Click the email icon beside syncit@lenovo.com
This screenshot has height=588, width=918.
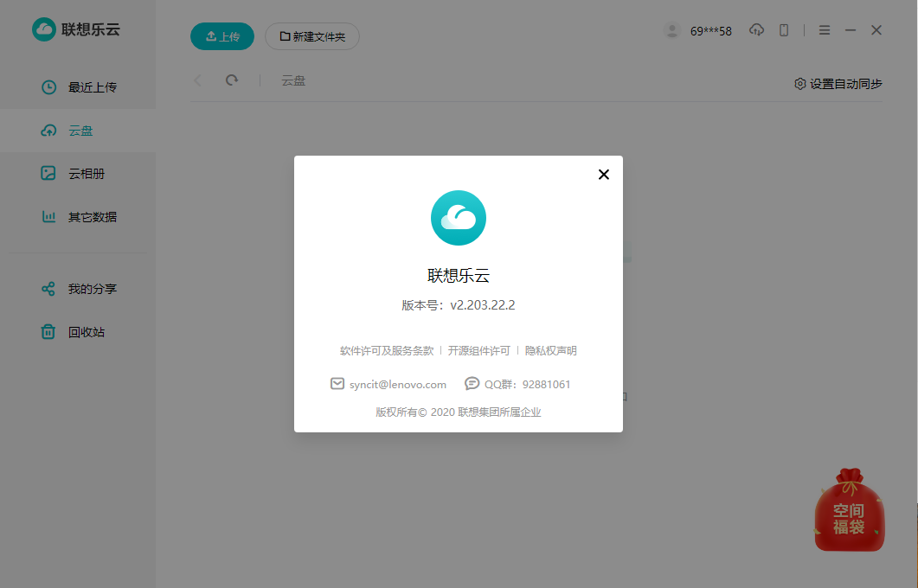click(x=337, y=383)
